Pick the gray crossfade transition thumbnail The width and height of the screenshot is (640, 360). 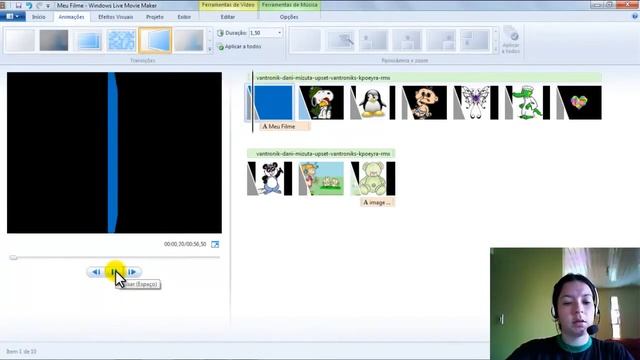point(53,40)
